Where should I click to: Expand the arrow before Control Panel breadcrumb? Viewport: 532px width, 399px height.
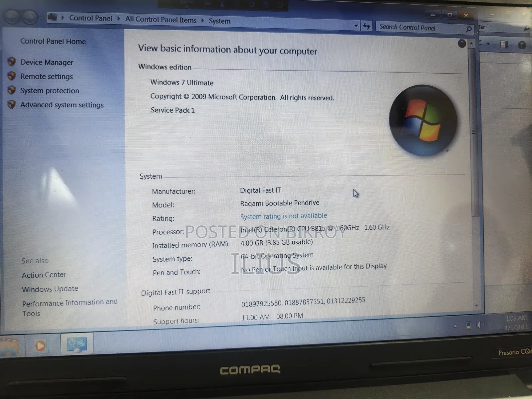tap(63, 18)
